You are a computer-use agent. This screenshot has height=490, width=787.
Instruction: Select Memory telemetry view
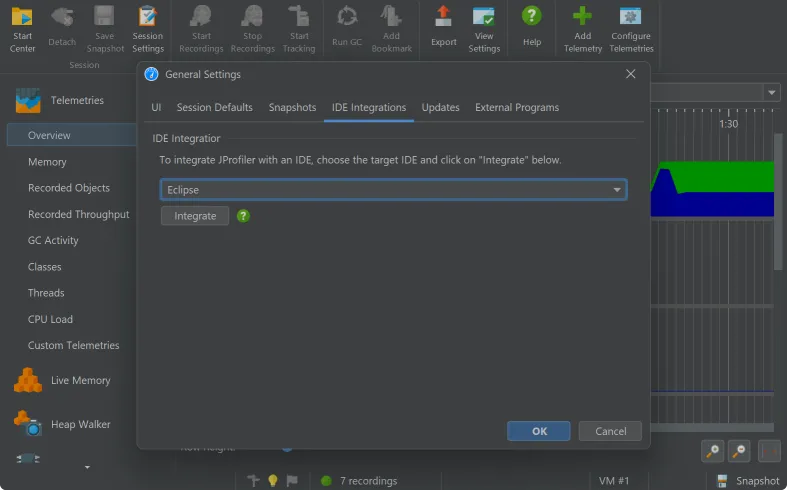tap(47, 162)
